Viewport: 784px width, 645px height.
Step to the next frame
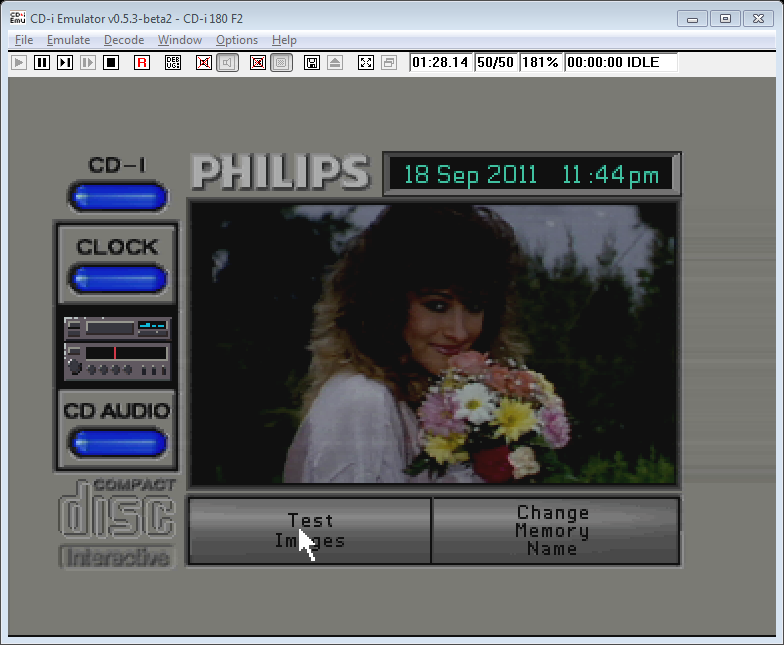point(65,62)
